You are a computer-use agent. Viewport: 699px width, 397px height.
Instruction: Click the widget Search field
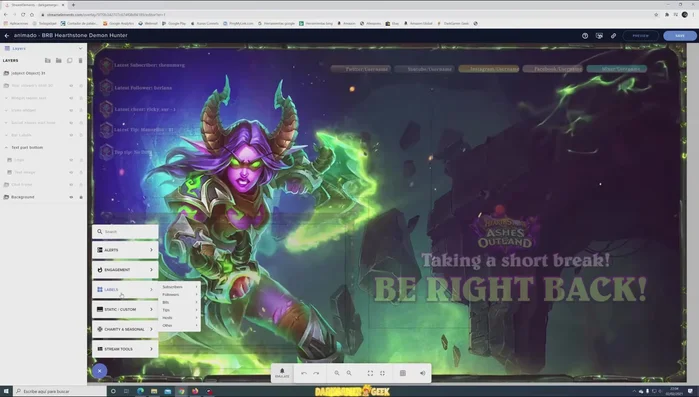pos(125,232)
